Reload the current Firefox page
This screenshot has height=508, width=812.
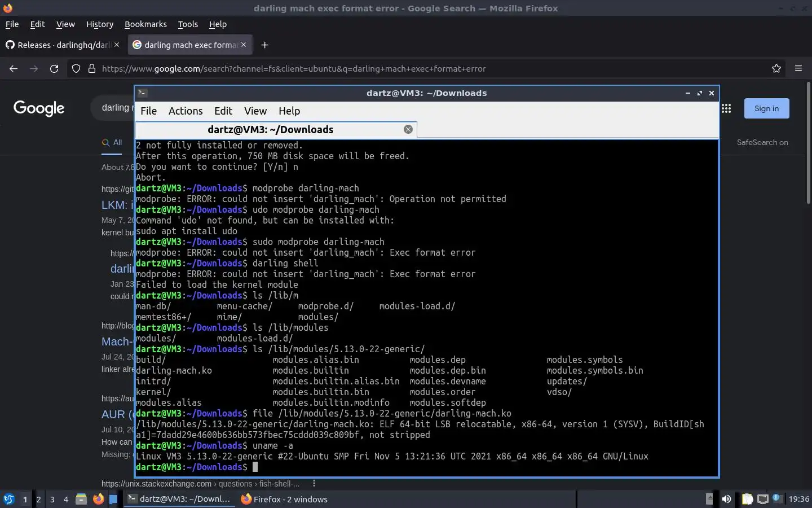54,68
